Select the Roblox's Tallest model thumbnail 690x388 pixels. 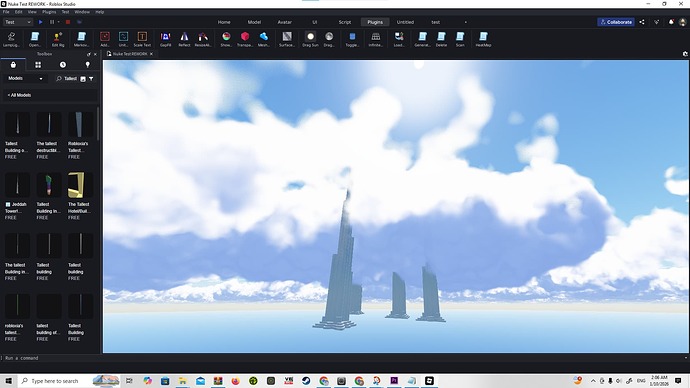[x=80, y=124]
